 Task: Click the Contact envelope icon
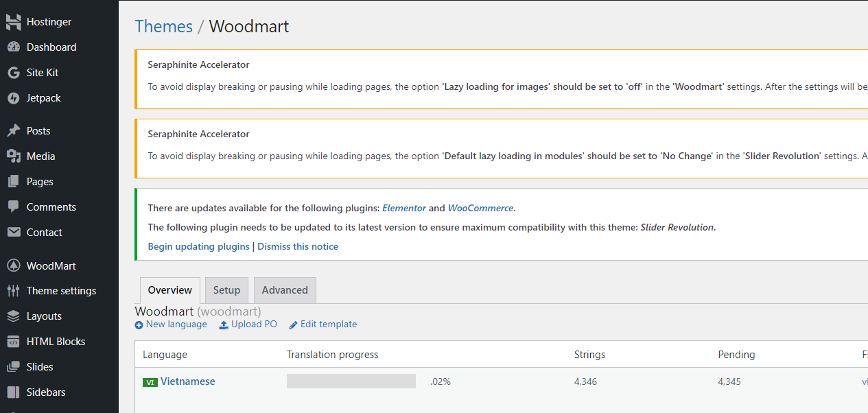click(x=13, y=232)
